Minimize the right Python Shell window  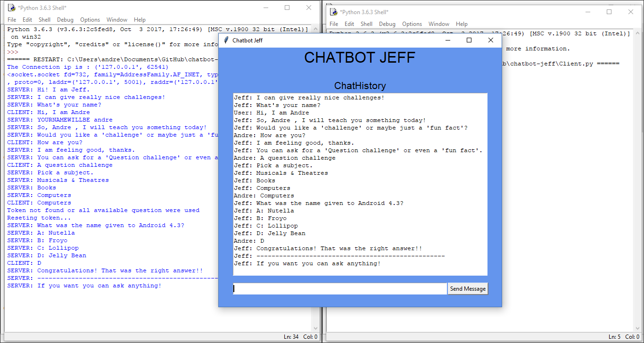tap(587, 12)
